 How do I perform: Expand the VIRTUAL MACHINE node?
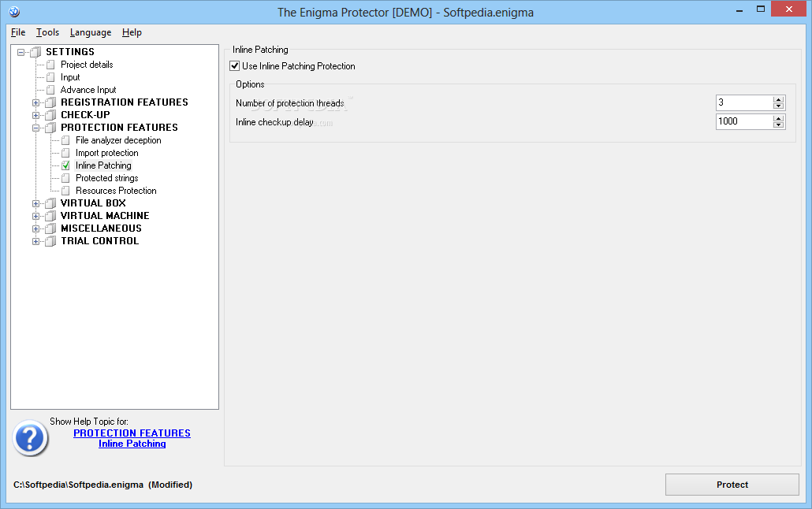pos(35,216)
